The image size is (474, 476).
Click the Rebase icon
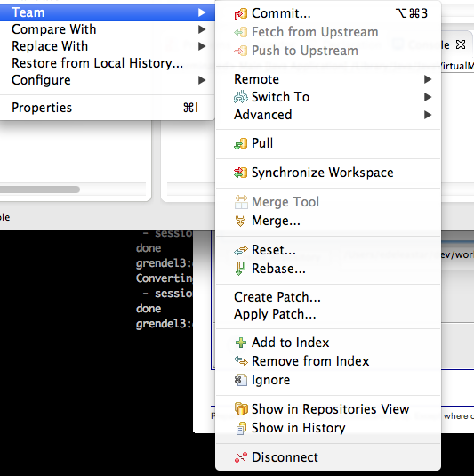point(241,269)
